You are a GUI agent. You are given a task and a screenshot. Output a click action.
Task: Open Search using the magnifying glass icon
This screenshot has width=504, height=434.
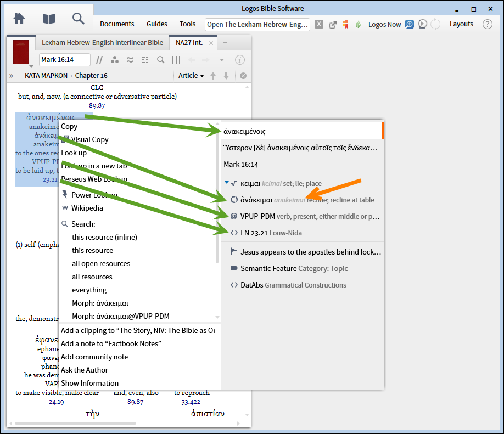tap(78, 18)
